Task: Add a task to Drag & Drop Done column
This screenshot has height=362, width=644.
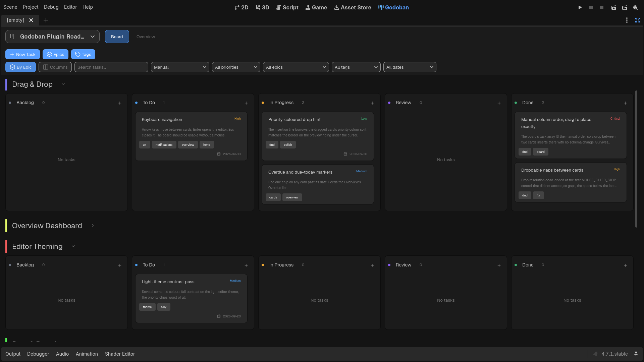Action: 626,103
